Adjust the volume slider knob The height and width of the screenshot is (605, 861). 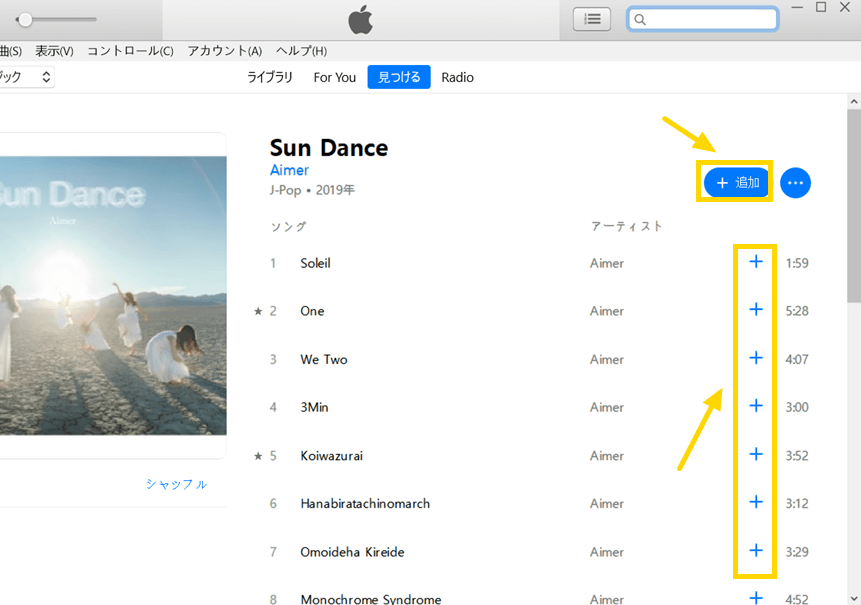tap(25, 20)
